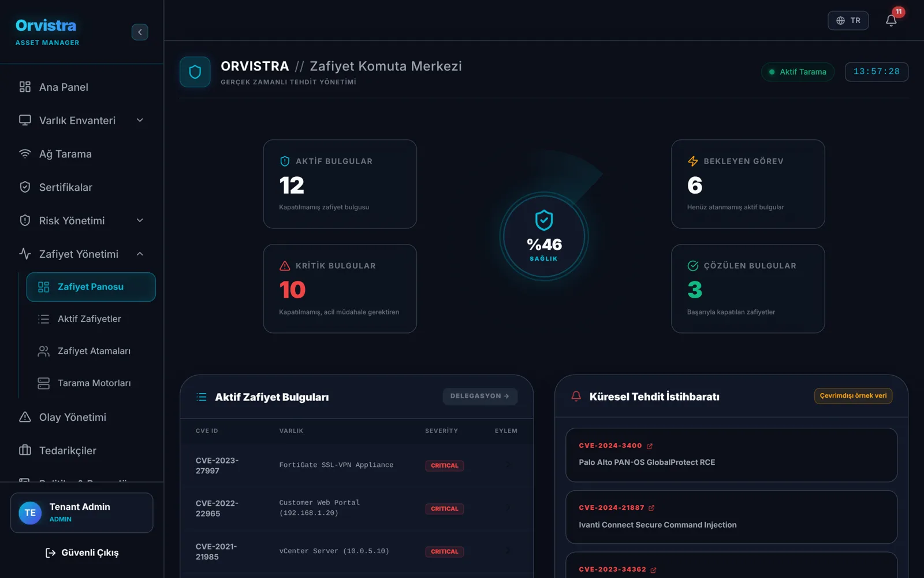
Task: Expand the Risk Yönetimi submenu chevron
Action: pyautogui.click(x=140, y=220)
